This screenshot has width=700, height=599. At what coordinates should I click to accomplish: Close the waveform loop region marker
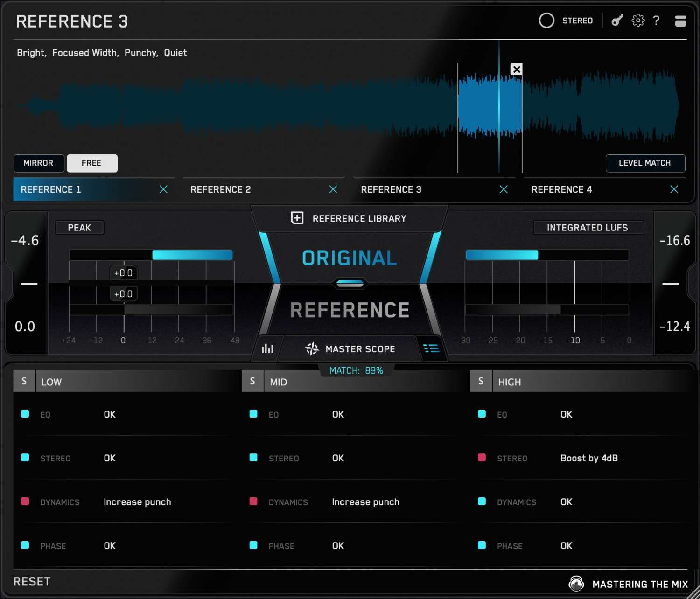coord(516,69)
